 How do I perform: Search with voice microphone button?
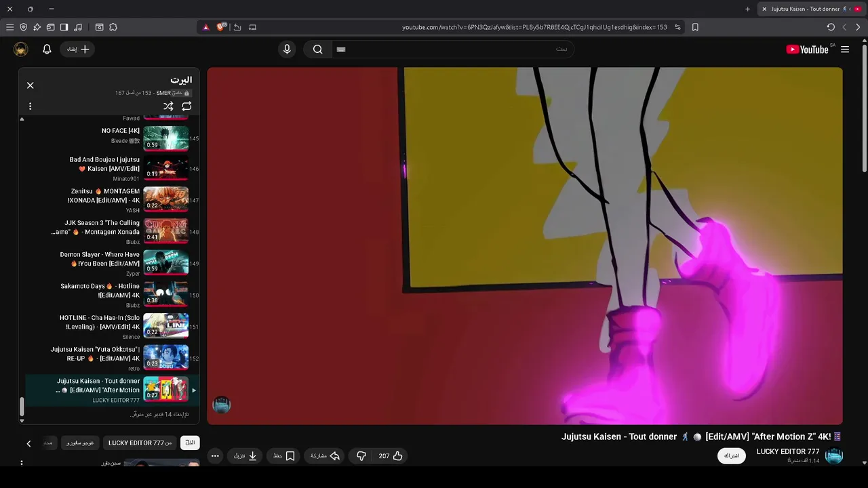click(x=287, y=49)
